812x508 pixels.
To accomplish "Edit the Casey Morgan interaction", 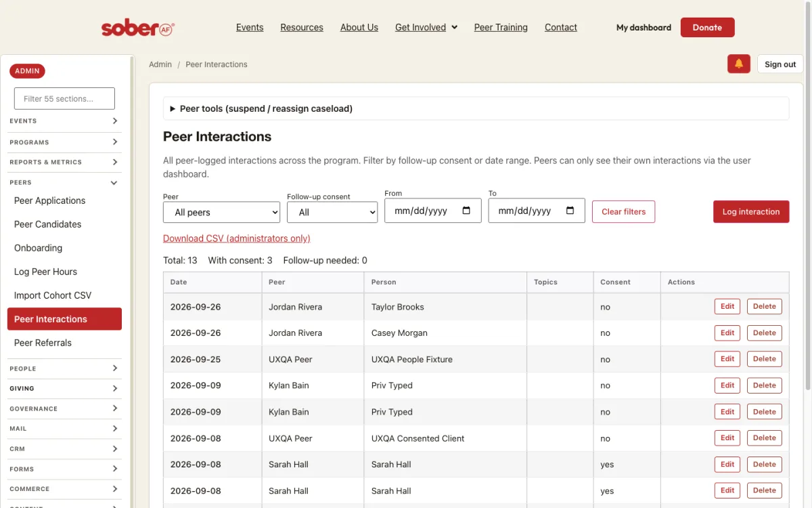I will pyautogui.click(x=727, y=333).
